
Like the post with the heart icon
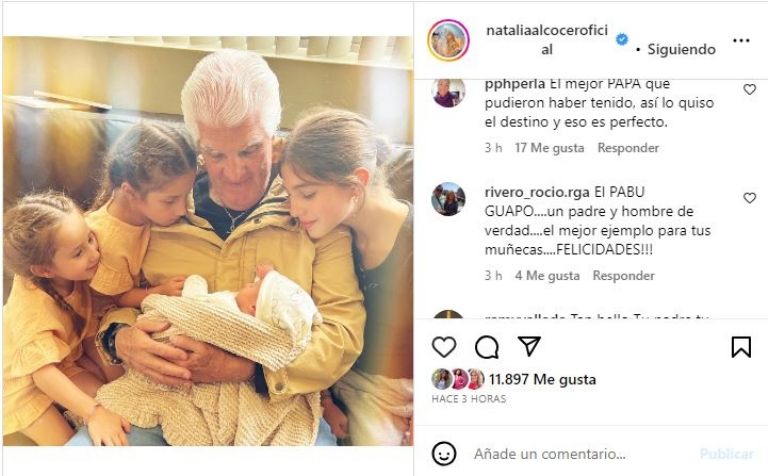444,347
